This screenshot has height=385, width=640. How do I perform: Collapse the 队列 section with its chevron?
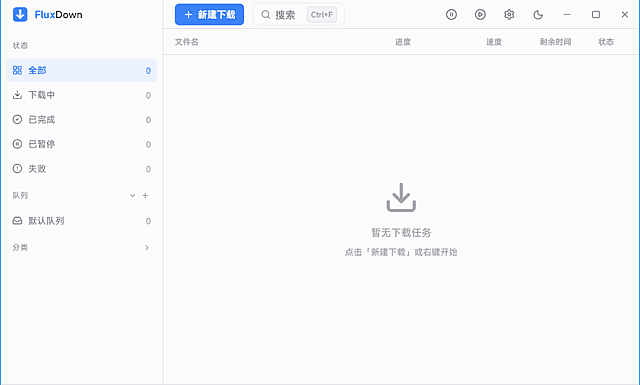[132, 196]
